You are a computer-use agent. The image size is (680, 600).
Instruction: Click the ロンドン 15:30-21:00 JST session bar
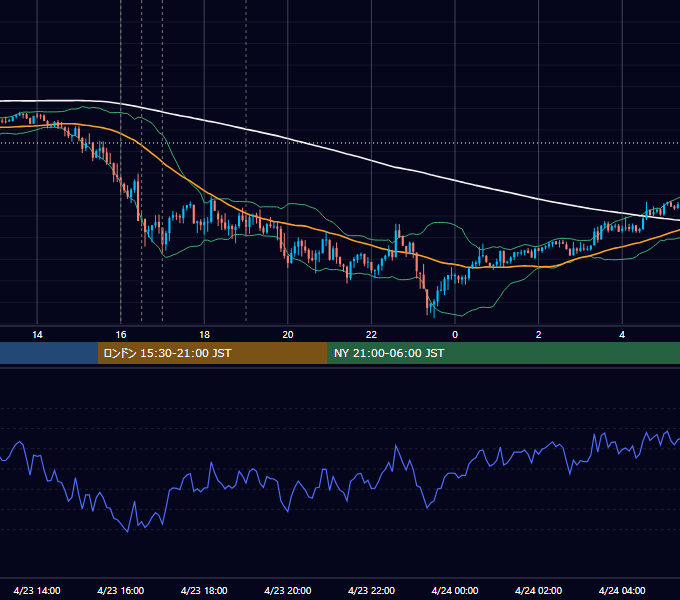212,353
